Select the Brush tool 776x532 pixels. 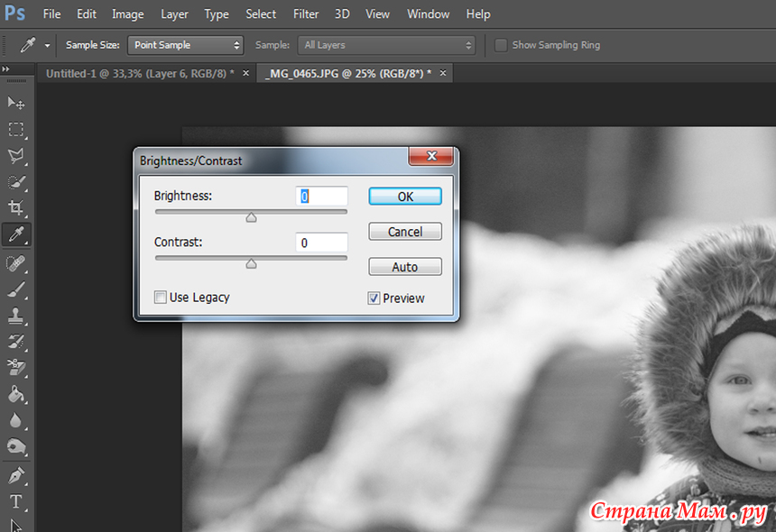click(16, 289)
